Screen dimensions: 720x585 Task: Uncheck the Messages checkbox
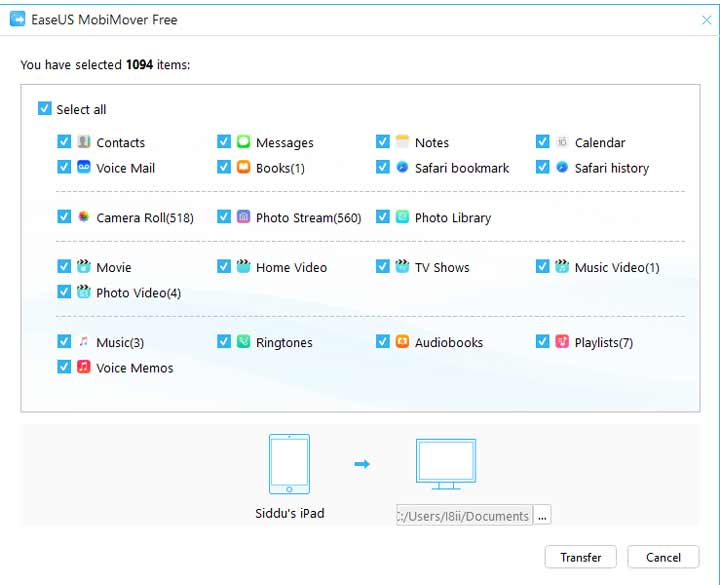click(x=224, y=141)
